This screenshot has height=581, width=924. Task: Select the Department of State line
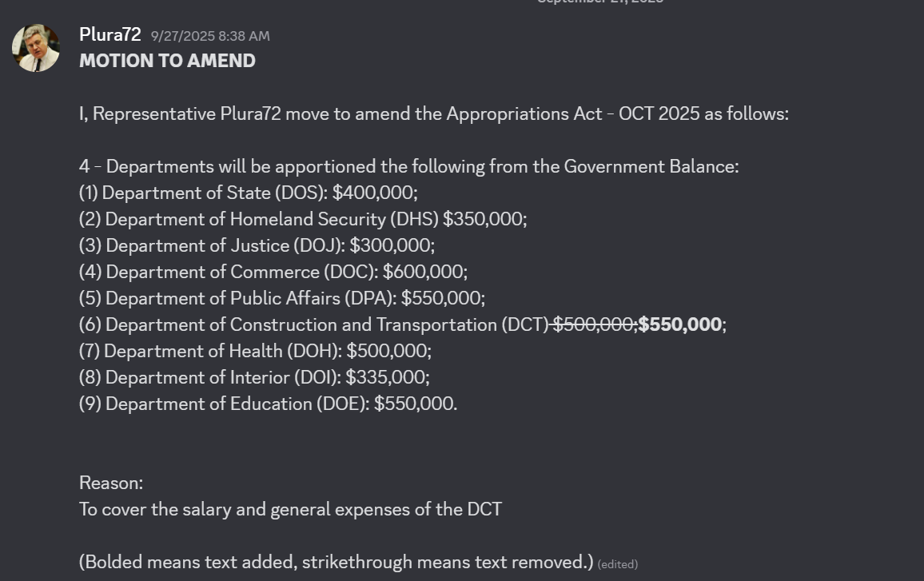248,193
